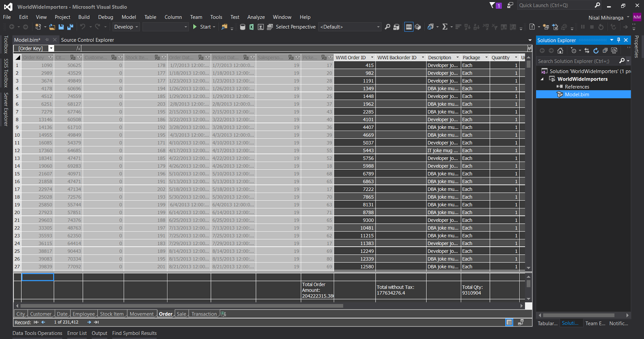Image resolution: width=644 pixels, height=339 pixels.
Task: Click the Solution Explorer Refresh icon
Action: tap(596, 50)
